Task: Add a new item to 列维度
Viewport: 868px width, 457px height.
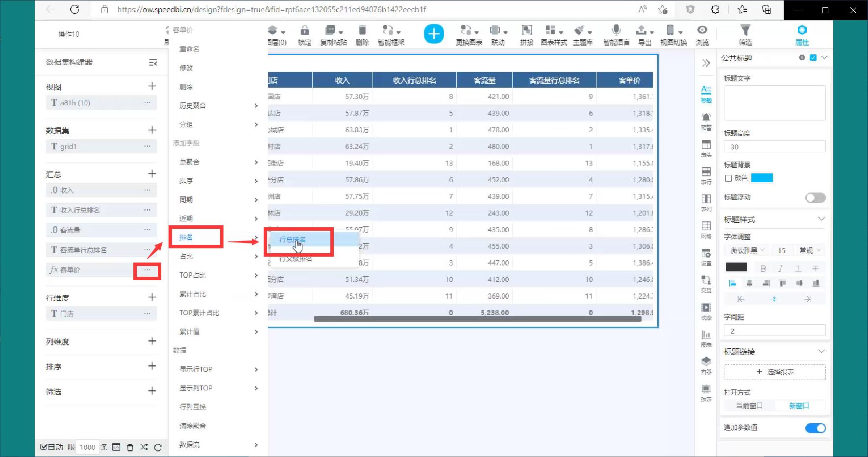Action: pos(152,341)
